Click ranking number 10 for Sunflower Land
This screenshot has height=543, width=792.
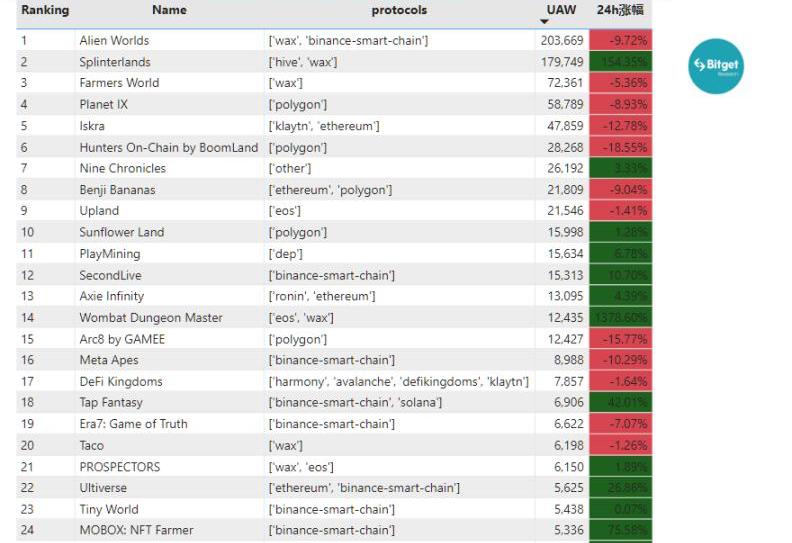pyautogui.click(x=28, y=233)
